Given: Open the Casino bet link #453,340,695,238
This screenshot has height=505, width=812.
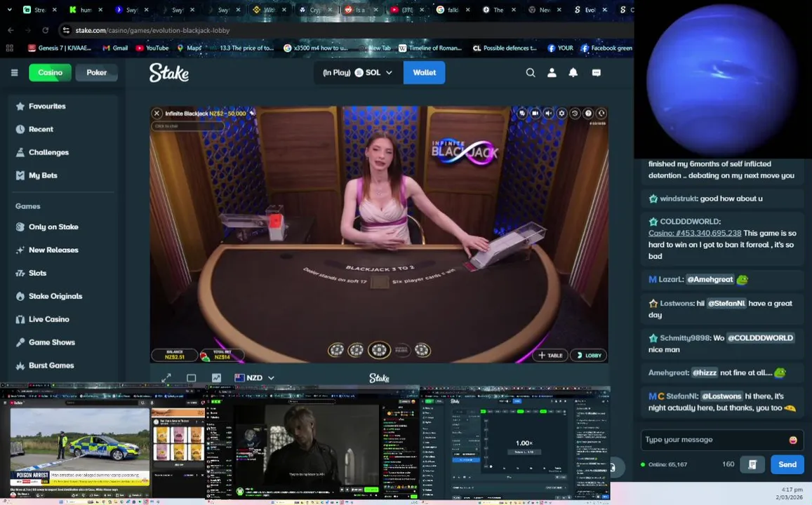Looking at the screenshot, I should click(695, 234).
